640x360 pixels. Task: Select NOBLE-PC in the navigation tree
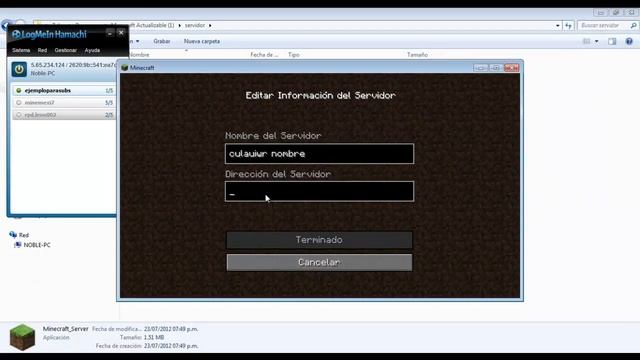[x=37, y=245]
